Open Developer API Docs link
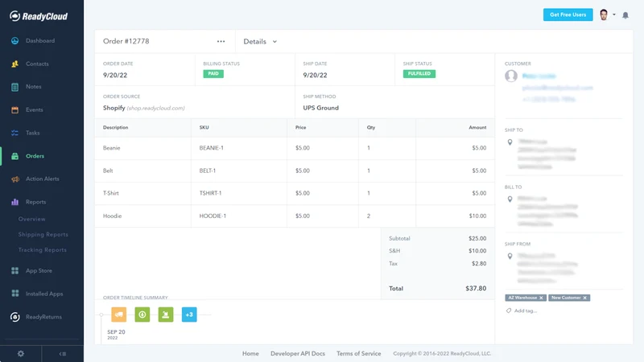Image resolution: width=644 pixels, height=362 pixels. tap(298, 353)
